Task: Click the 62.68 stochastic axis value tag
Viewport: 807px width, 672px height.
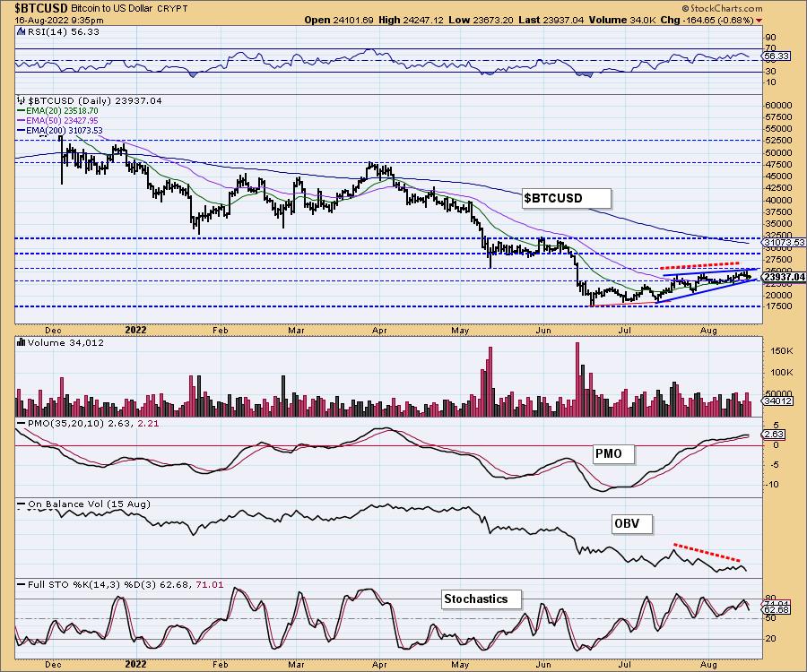Action: tap(777, 610)
